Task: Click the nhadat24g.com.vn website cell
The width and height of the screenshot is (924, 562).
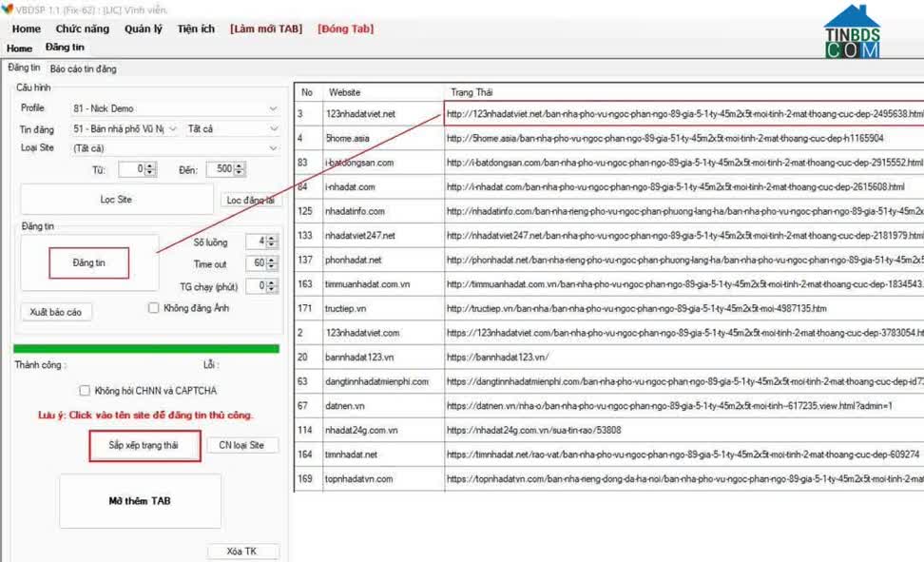Action: 384,430
